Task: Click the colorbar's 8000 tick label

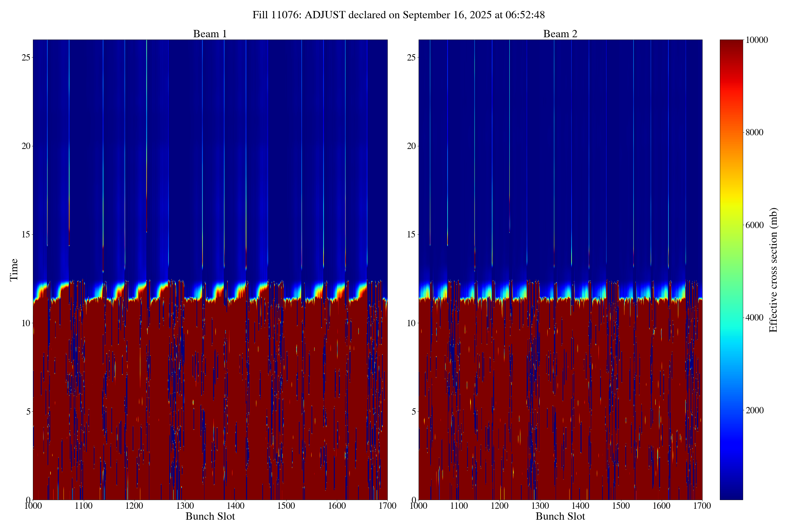Action: pyautogui.click(x=754, y=133)
